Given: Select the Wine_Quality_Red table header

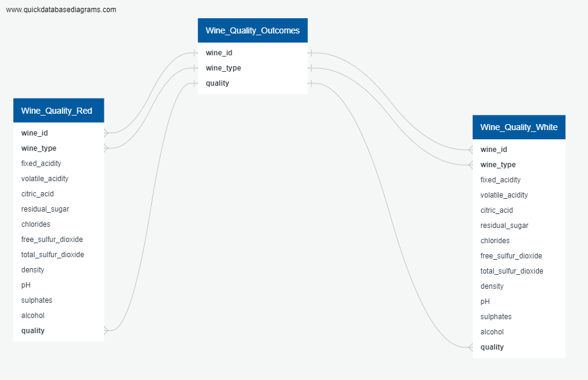Looking at the screenshot, I should click(58, 110).
